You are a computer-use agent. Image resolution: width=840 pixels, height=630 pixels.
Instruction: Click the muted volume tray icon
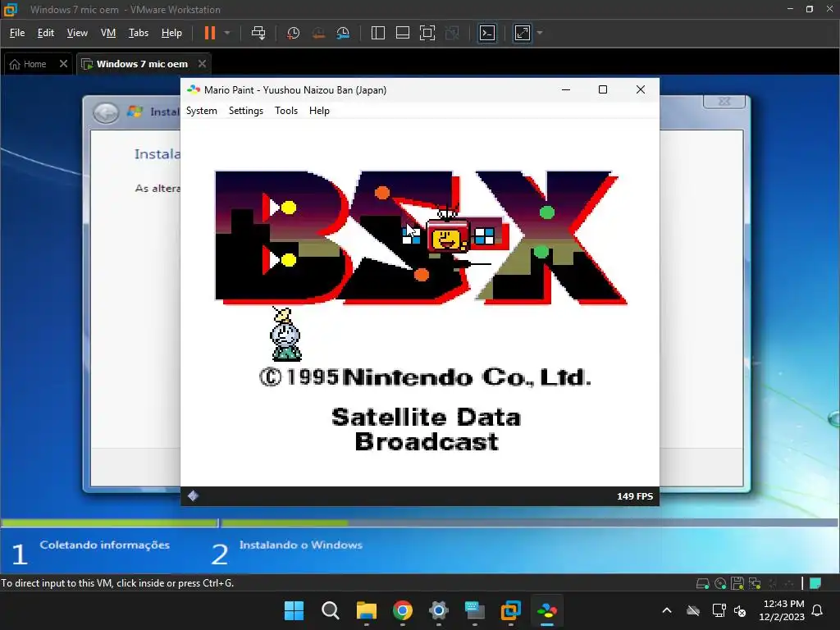[741, 610]
